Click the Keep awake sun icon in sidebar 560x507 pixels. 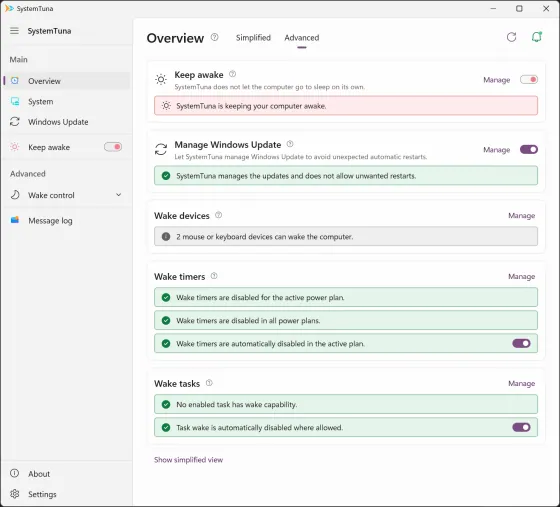tap(15, 147)
